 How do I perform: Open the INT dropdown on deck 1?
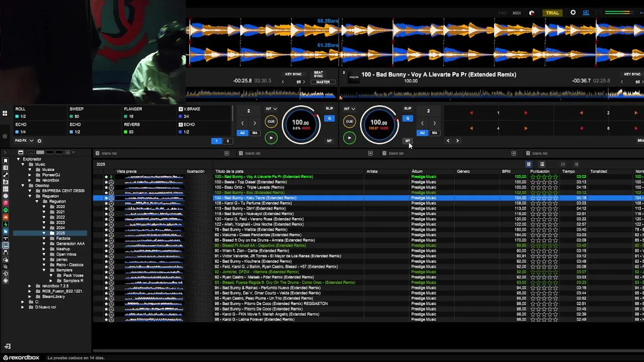[271, 109]
